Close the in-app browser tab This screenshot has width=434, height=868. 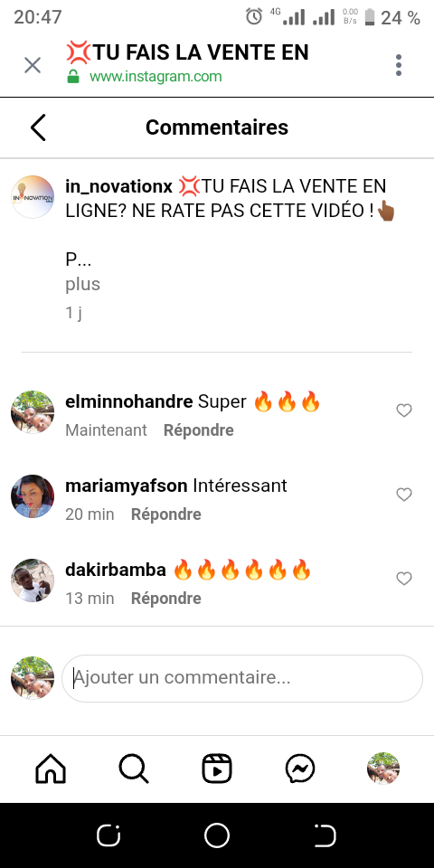[33, 65]
